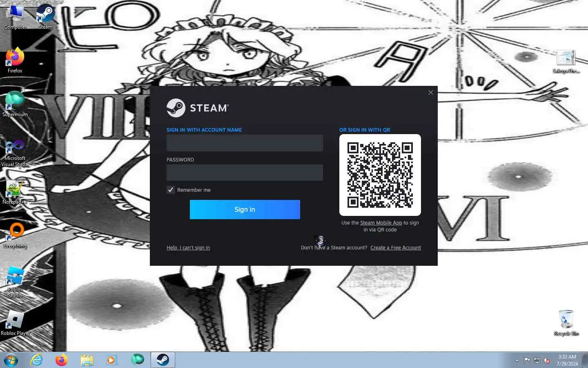Uncheck the Remember me checkbox
The height and width of the screenshot is (368, 588).
171,190
